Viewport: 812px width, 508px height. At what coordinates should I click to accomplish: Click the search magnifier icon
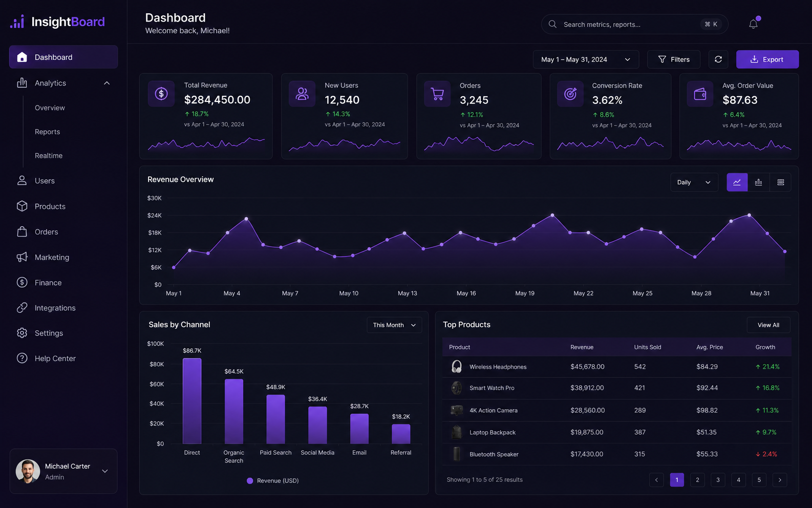552,24
